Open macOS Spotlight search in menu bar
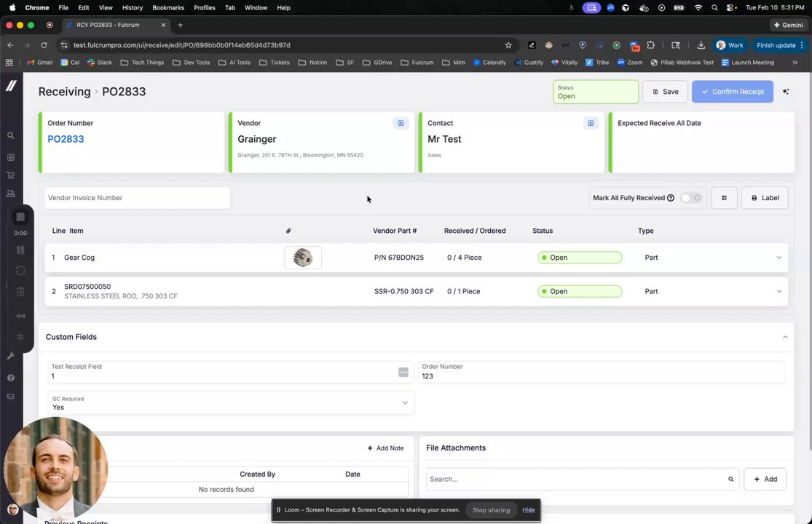The width and height of the screenshot is (812, 524). (714, 8)
